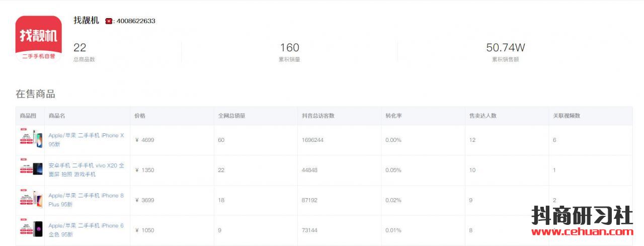Sort by the 抖音总访客数 column header
Viewport: 644px width, 246px height.
pyautogui.click(x=318, y=116)
